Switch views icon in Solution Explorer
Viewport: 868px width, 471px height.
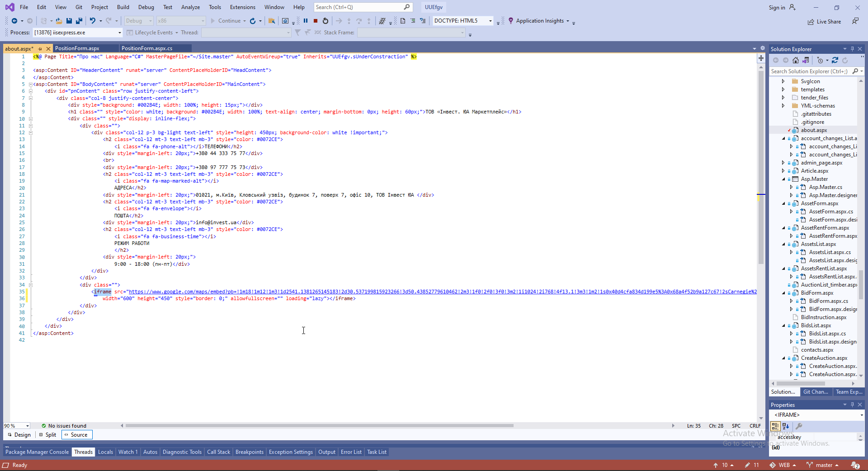(x=806, y=60)
